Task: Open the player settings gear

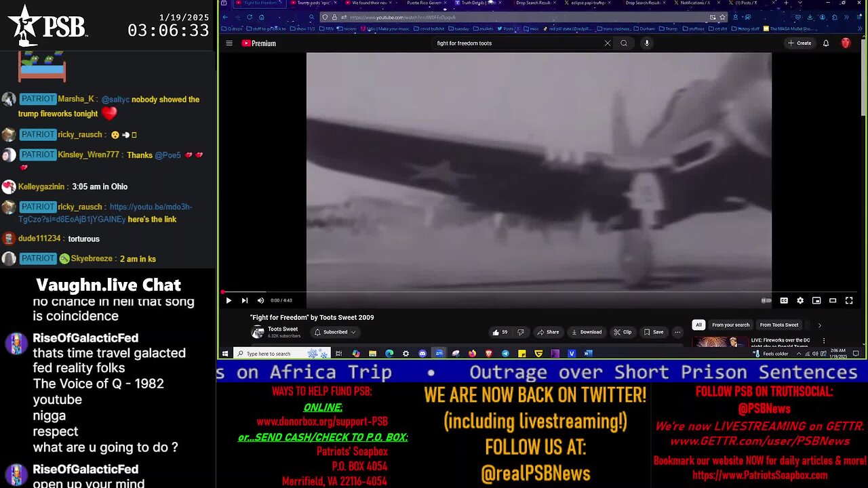Action: click(800, 300)
